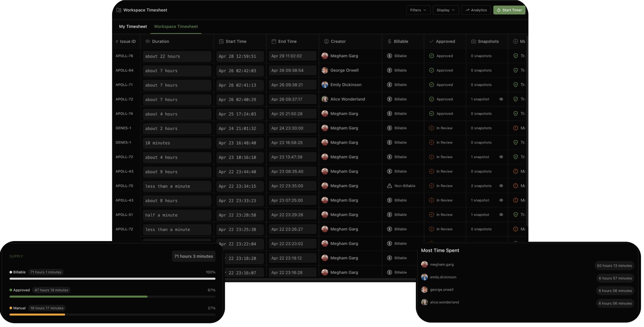Click George Orwell's avatar in APOLL-64 row
This screenshot has width=644, height=327.
325,70
